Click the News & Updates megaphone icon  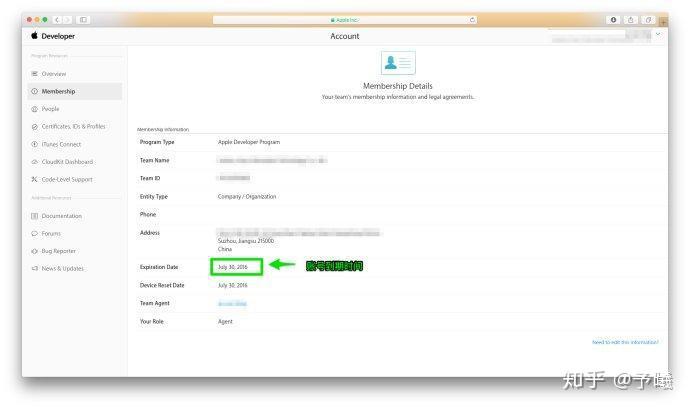pos(35,268)
